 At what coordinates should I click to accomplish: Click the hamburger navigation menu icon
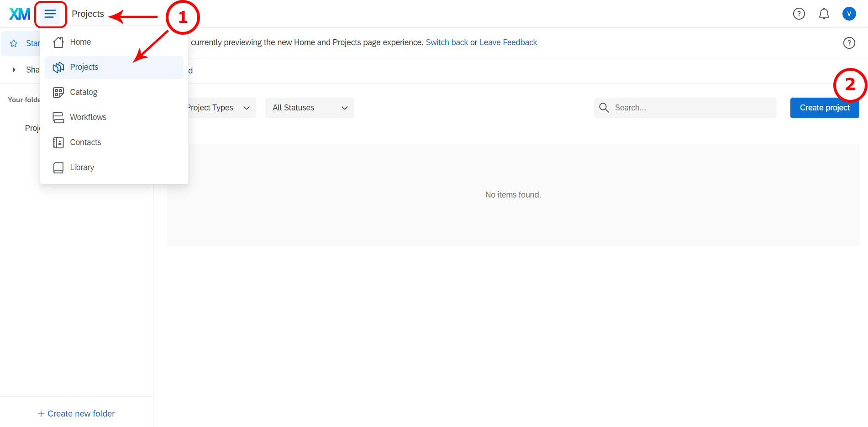point(50,14)
